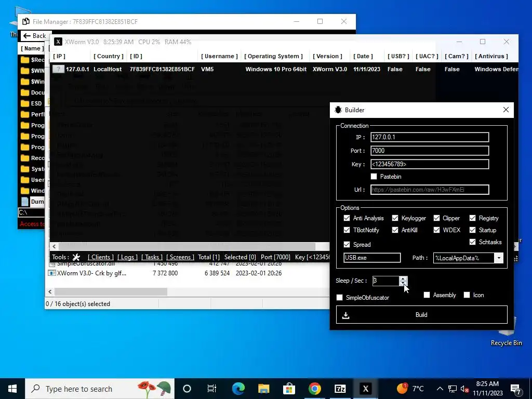Open the [ Tasks ] tab
532x399 pixels.
(x=152, y=257)
